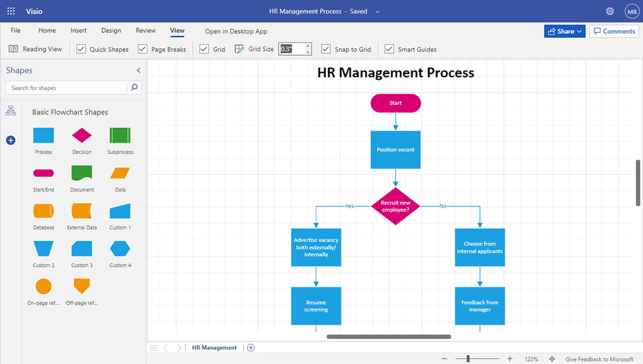Viewport: 643px width, 364px height.
Task: Open the all pages list icon
Action: [153, 348]
